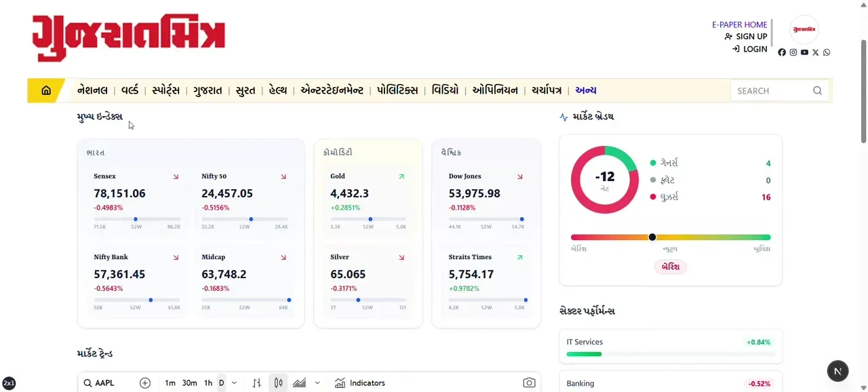
Task: Switch chart interval to 1h
Action: (208, 383)
